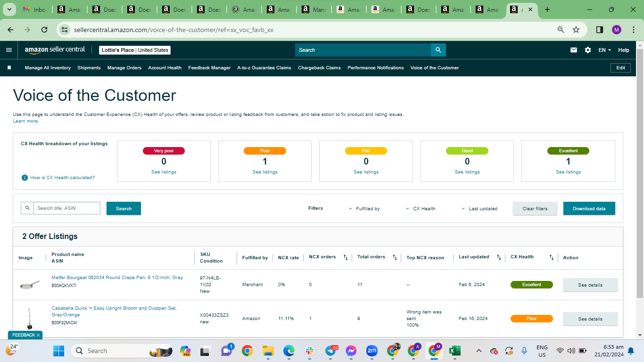Open the settings gear in Seller Central
This screenshot has width=644, height=362.
tap(588, 50)
